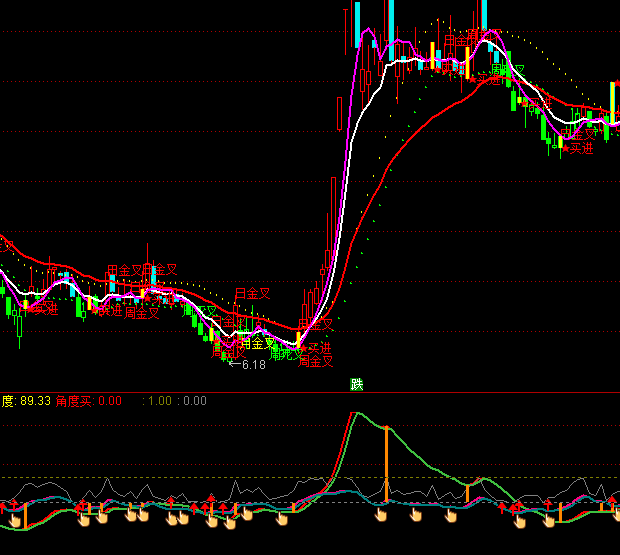Click the 89.33 indicator reading

click(x=35, y=401)
